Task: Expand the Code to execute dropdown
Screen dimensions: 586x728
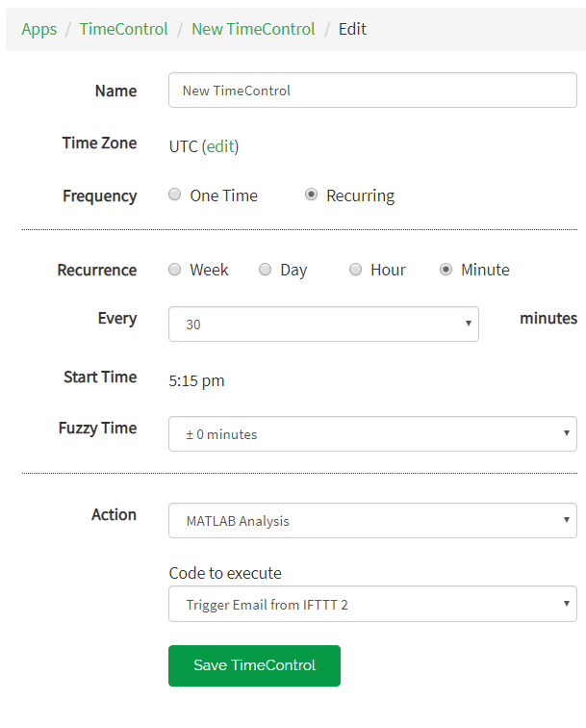Action: coord(372,605)
